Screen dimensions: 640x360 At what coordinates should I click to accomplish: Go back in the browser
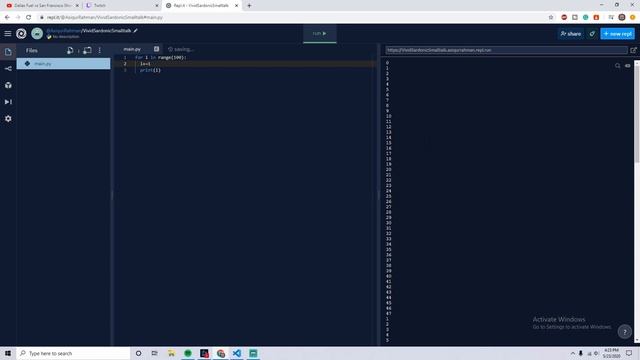pyautogui.click(x=7, y=17)
